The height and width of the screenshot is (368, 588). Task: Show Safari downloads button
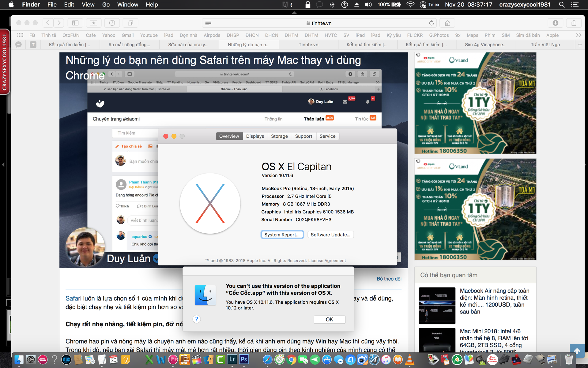tap(556, 23)
